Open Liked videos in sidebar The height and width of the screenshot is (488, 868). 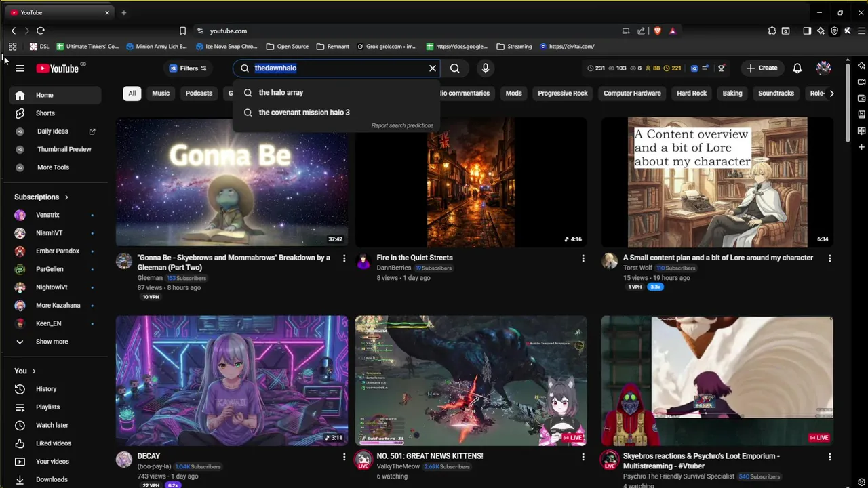(x=56, y=443)
